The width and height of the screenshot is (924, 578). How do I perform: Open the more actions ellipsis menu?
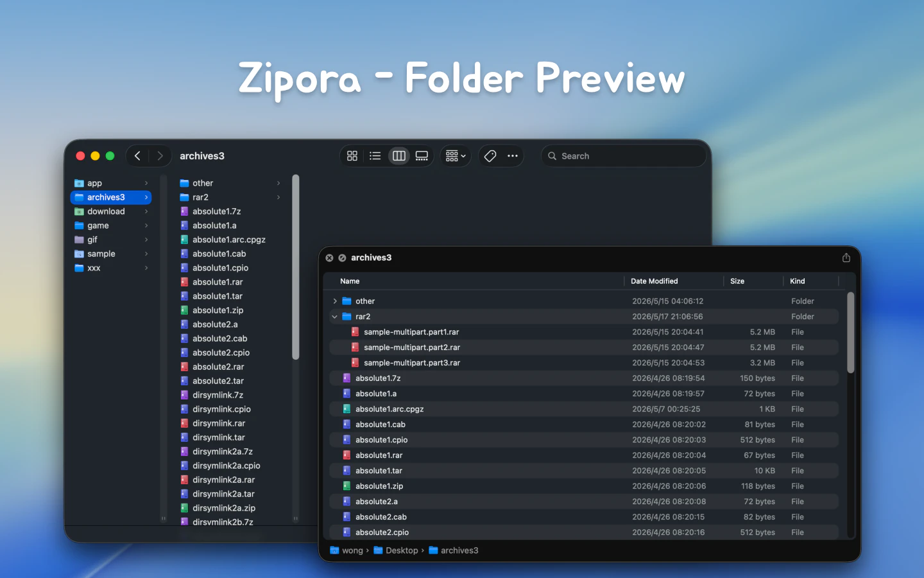tap(513, 156)
